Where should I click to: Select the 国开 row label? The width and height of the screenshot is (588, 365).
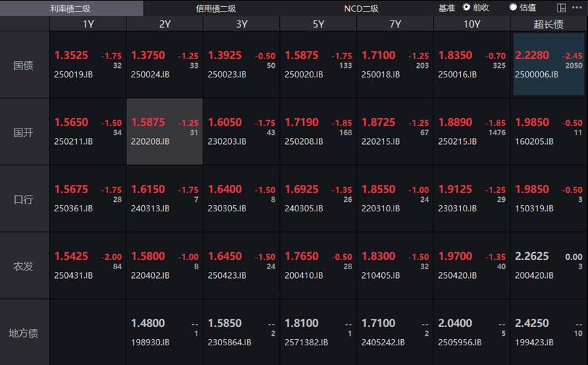(x=24, y=133)
